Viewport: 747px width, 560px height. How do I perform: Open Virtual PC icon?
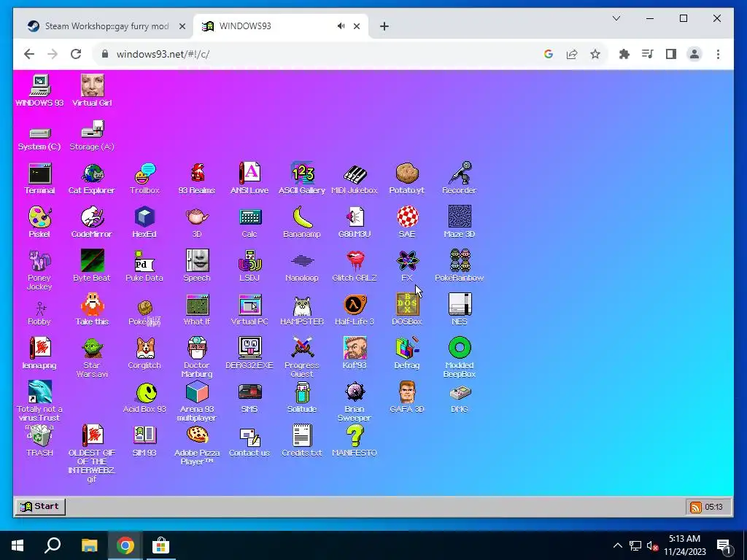[249, 306]
